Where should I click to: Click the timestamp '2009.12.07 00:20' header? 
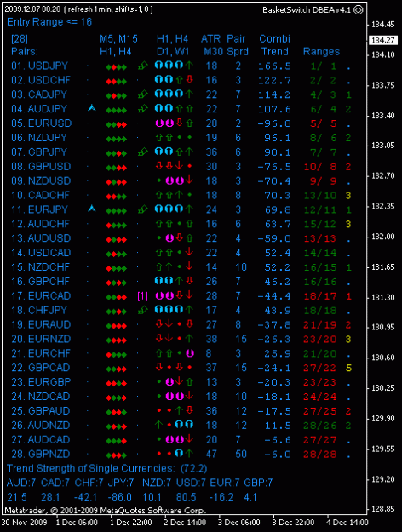coord(32,9)
